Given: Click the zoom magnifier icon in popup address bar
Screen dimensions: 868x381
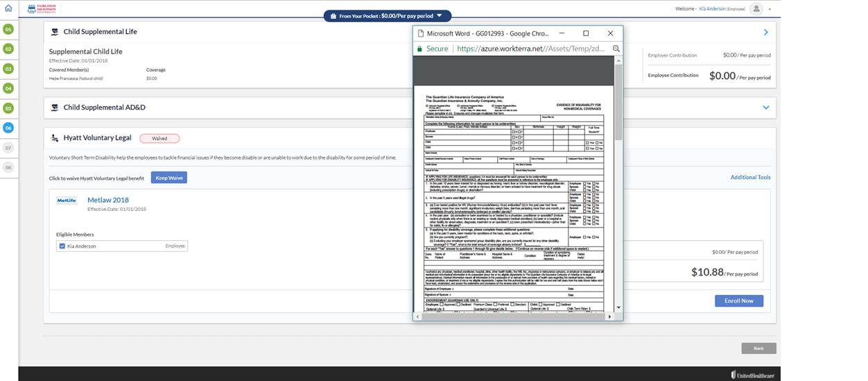Looking at the screenshot, I should (x=616, y=49).
